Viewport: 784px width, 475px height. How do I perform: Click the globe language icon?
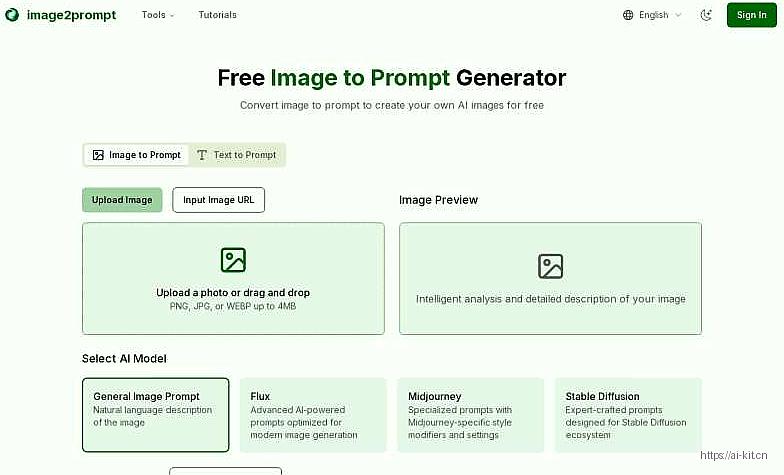(628, 15)
